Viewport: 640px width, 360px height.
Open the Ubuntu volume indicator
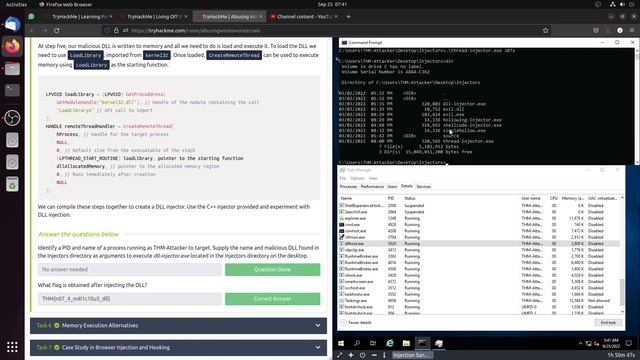[622, 4]
